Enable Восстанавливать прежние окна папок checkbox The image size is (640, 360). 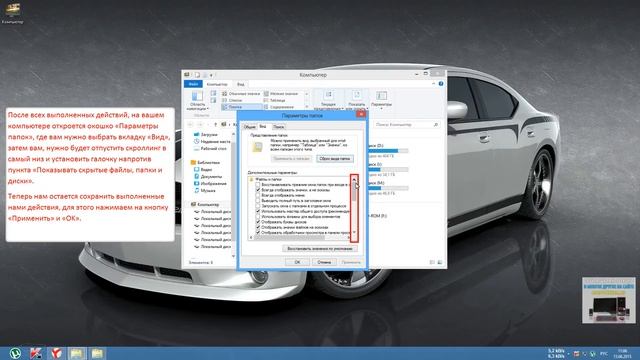pos(258,185)
